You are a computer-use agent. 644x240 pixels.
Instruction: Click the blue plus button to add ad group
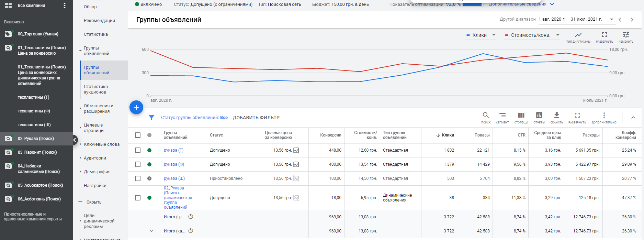click(x=136, y=107)
